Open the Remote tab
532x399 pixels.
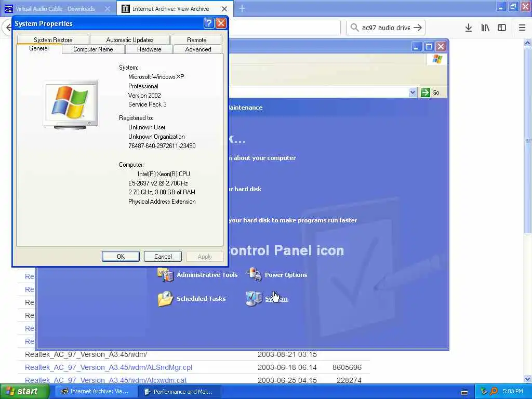[x=196, y=39]
